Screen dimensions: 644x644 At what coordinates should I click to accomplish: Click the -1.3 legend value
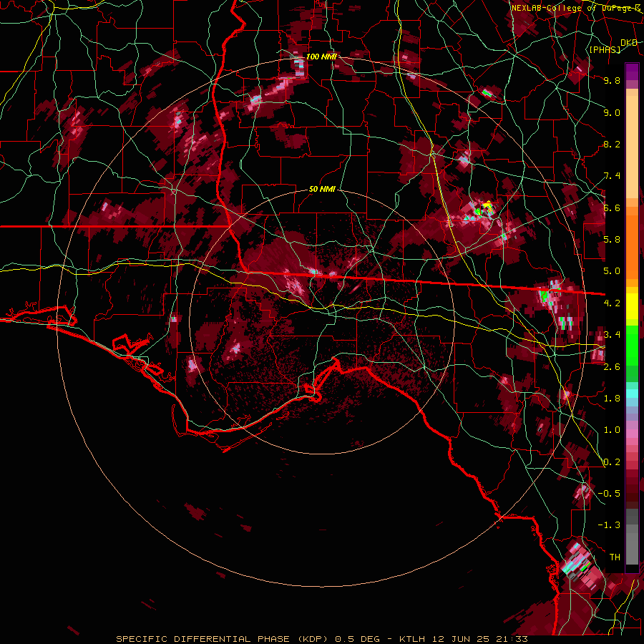[x=609, y=525]
